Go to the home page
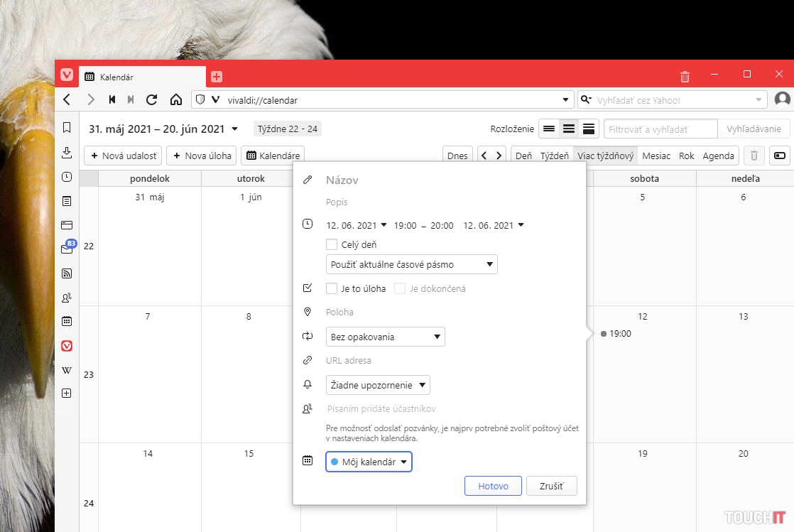This screenshot has width=794, height=532. pyautogui.click(x=176, y=100)
